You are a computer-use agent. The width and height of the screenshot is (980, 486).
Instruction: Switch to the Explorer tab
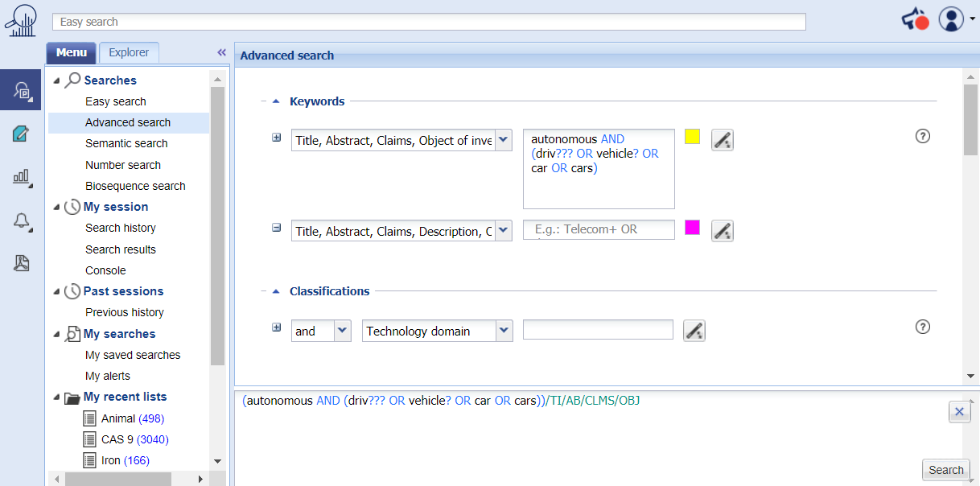129,52
